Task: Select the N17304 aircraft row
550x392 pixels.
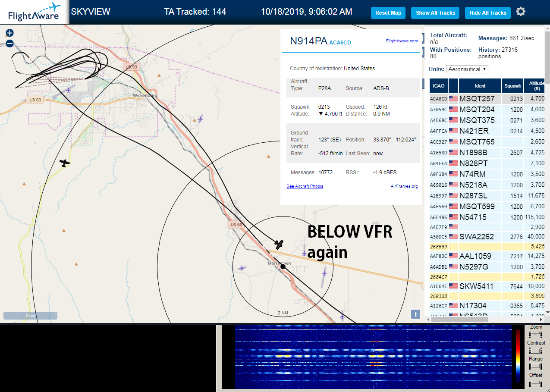Action: tap(487, 306)
